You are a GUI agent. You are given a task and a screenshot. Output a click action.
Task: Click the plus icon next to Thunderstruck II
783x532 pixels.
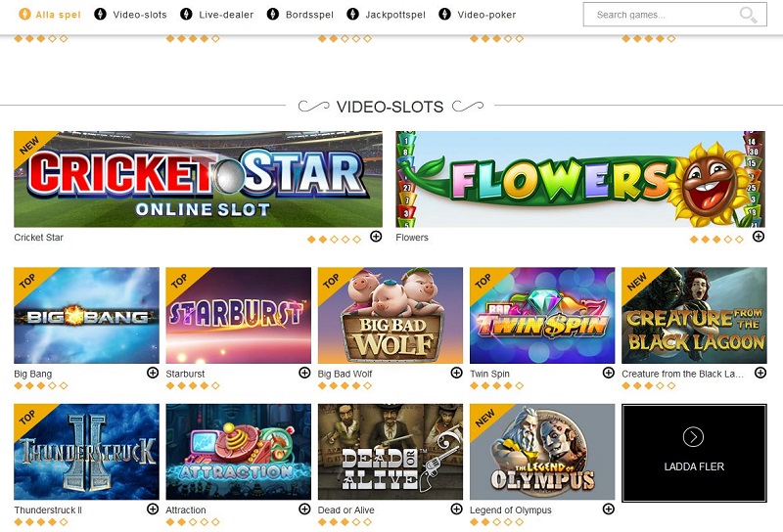pos(153,510)
